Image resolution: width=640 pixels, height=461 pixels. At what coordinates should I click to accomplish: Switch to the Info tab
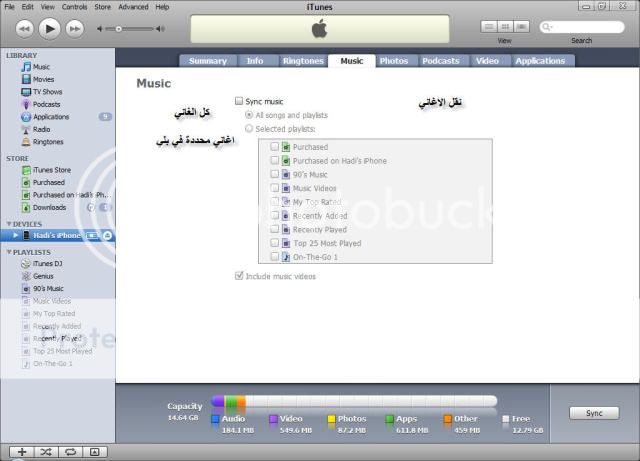point(255,61)
